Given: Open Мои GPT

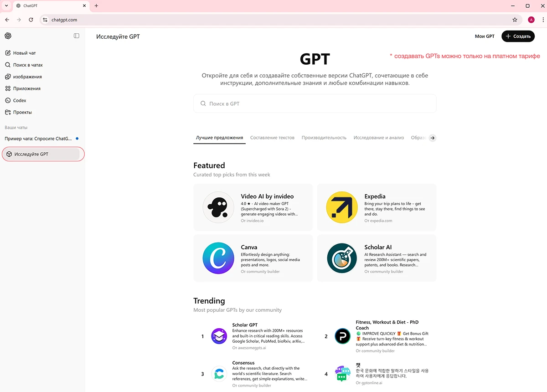Looking at the screenshot, I should (x=485, y=36).
